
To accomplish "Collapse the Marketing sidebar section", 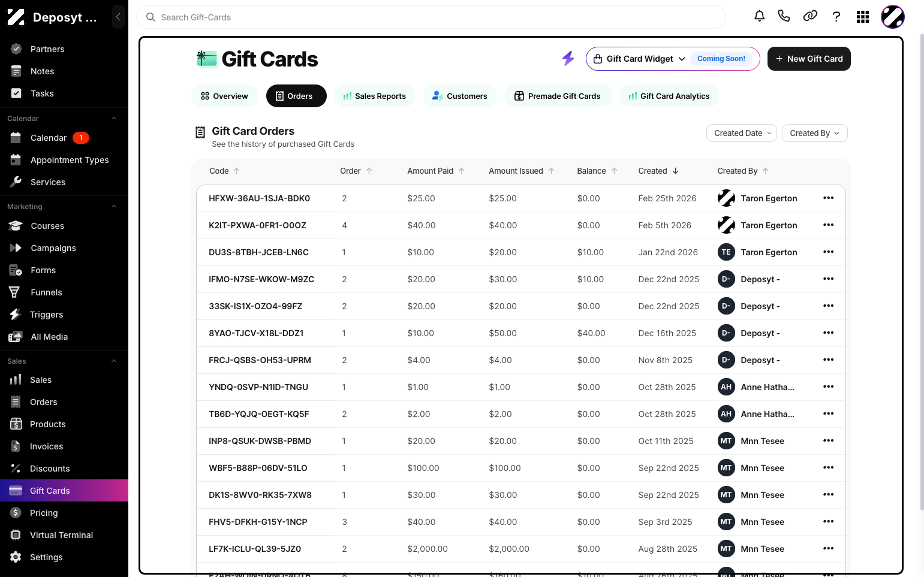I will 114,207.
